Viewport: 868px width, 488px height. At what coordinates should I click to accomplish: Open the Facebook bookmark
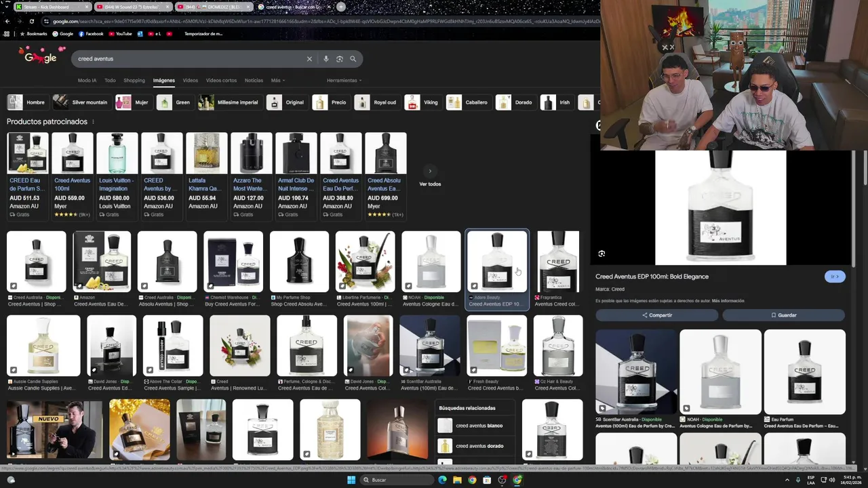coord(91,34)
